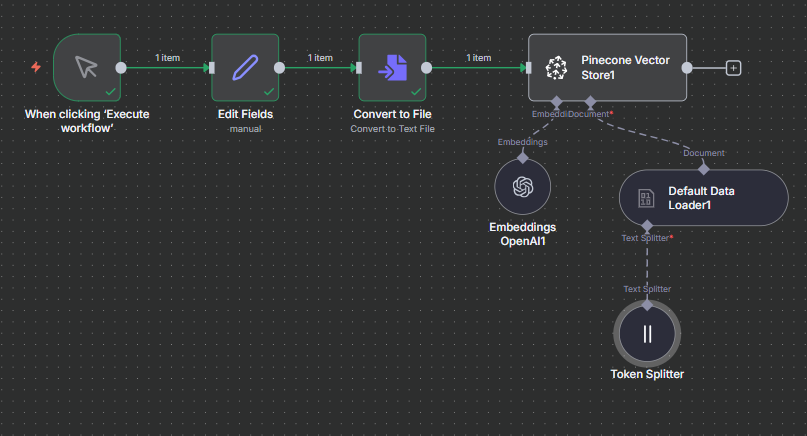The width and height of the screenshot is (807, 436).
Task: Click the '1 item' label entering Pinecone node
Action: click(478, 58)
